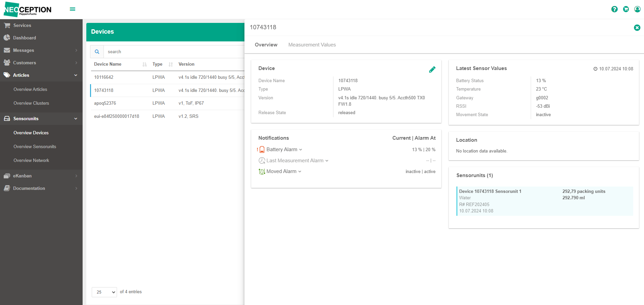Expand the Battery Alarm notification

pos(284,149)
